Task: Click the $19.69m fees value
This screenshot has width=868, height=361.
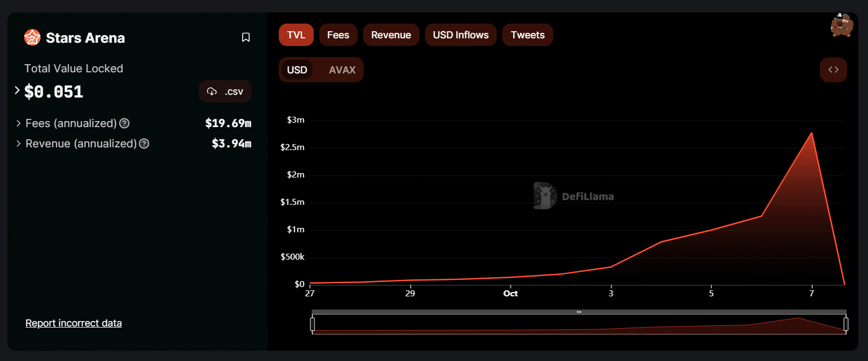Action: click(x=228, y=123)
